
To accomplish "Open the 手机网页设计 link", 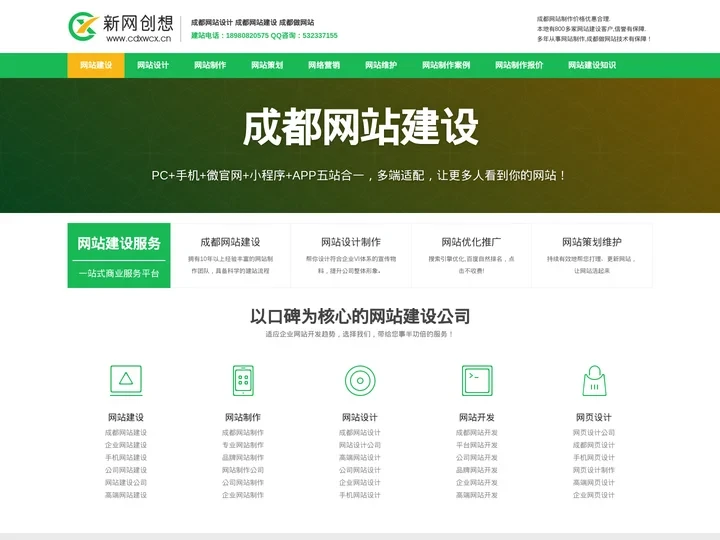I will 594,457.
